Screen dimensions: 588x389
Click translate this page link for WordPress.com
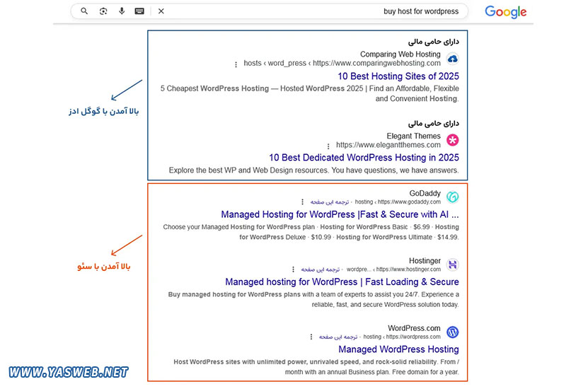tap(338, 337)
